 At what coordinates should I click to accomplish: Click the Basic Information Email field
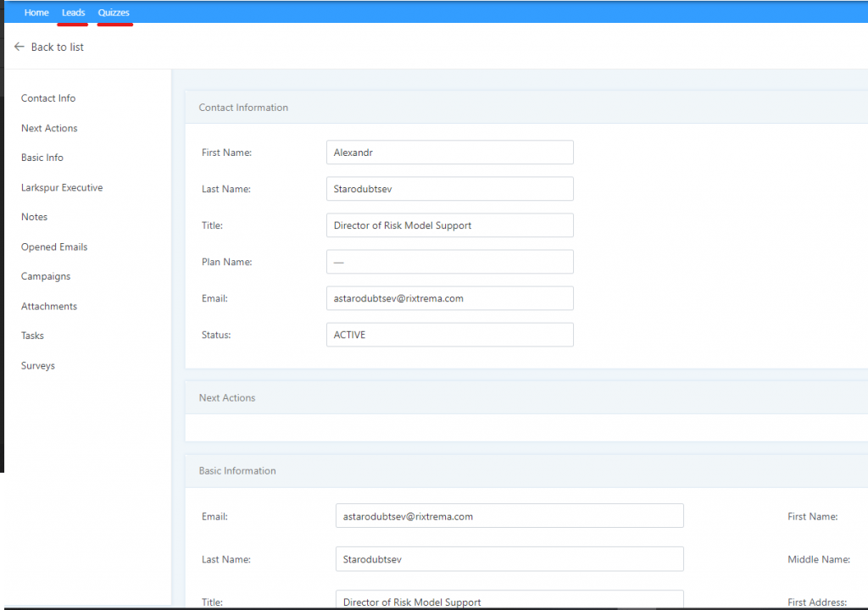coord(509,516)
